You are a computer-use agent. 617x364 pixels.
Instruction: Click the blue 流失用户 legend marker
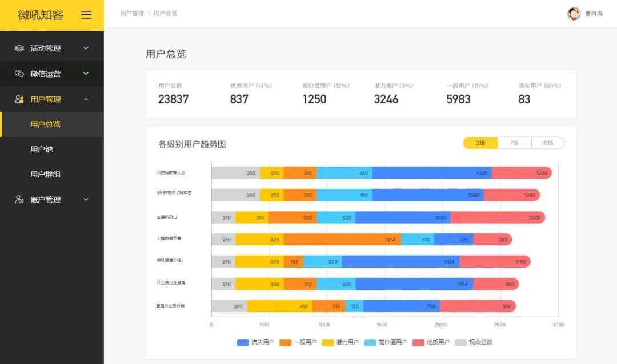(x=242, y=342)
